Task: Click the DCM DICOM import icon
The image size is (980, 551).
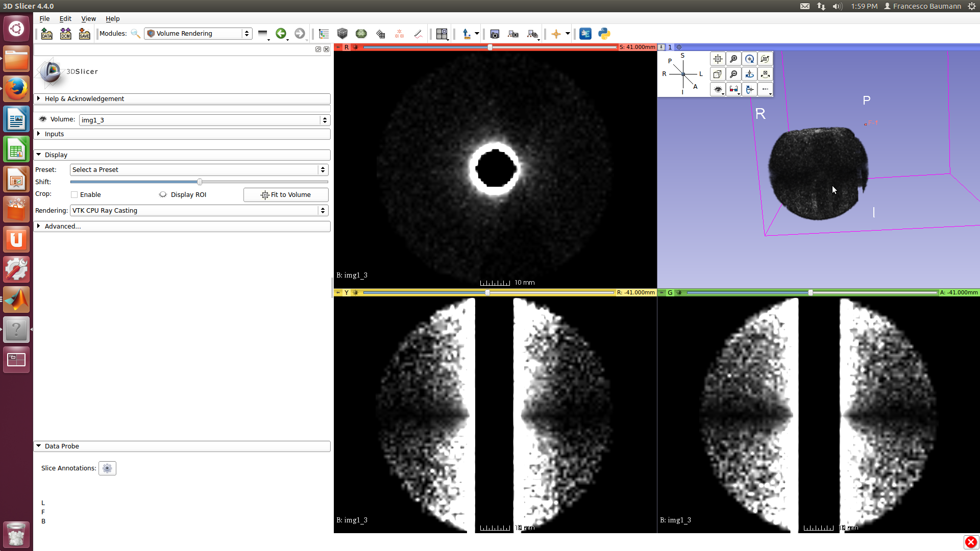Action: (x=65, y=34)
